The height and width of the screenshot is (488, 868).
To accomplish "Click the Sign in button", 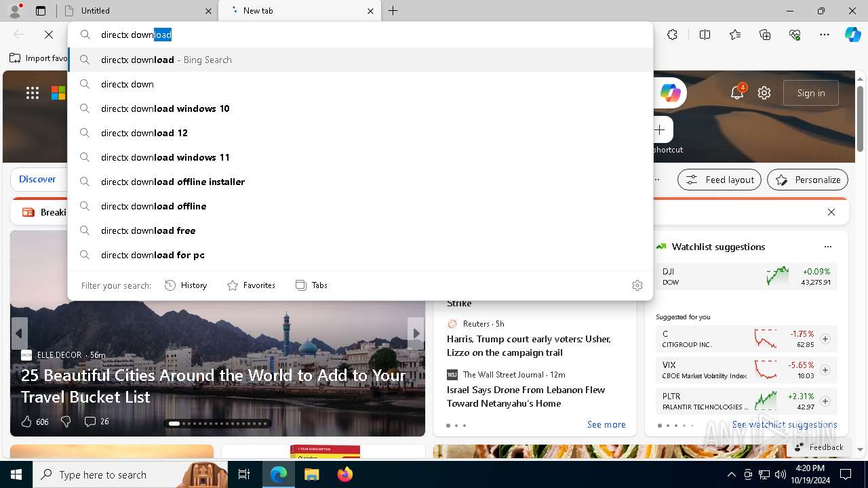I will (811, 93).
